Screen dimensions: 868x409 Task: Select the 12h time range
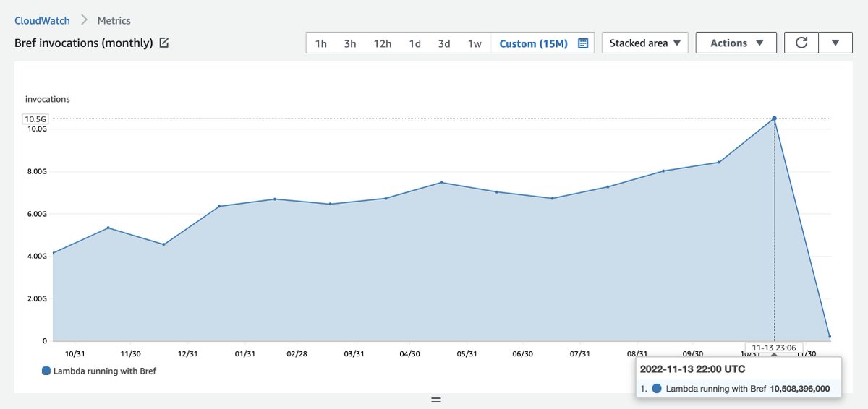click(x=383, y=43)
